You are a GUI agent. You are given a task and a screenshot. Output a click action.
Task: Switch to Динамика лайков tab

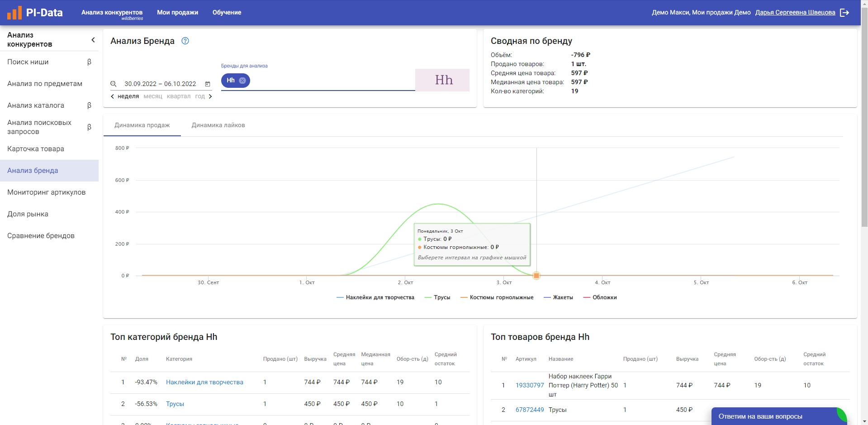[218, 125]
